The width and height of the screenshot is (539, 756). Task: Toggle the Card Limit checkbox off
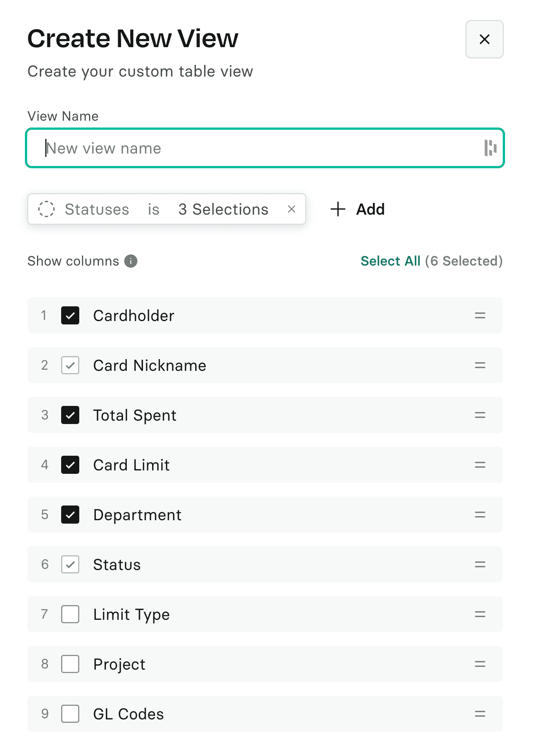70,465
